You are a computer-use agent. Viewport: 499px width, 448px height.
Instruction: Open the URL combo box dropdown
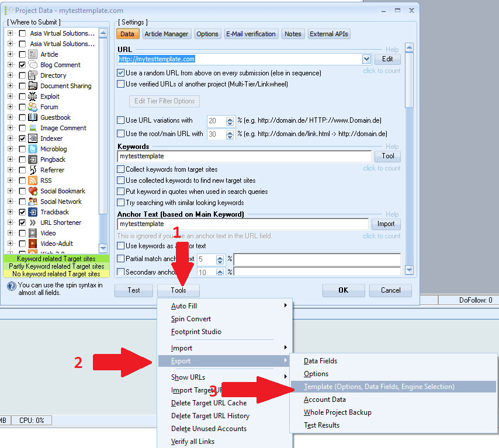[x=366, y=59]
